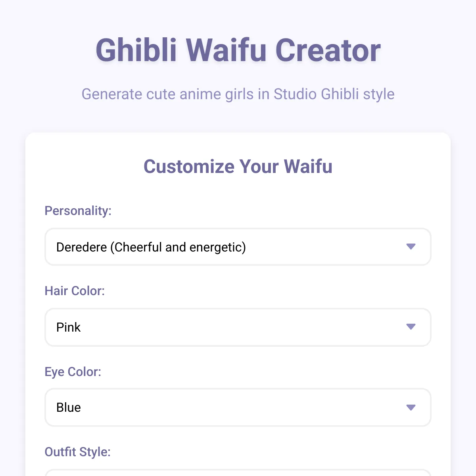Click the Ghibli Waifu Creator title
The width and height of the screenshot is (476, 476).
238,50
